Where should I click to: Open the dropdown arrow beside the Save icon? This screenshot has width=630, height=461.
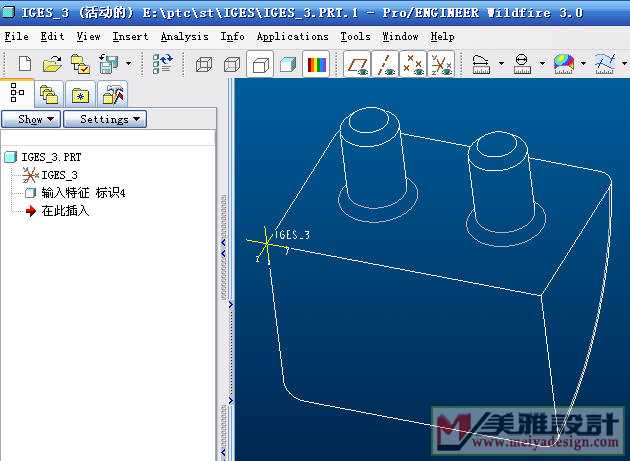129,64
